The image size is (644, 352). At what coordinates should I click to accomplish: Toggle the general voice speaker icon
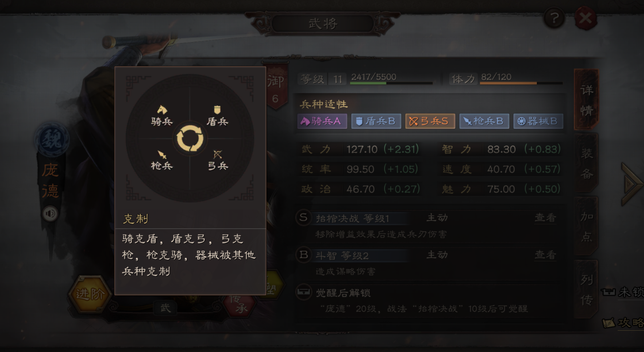point(50,213)
